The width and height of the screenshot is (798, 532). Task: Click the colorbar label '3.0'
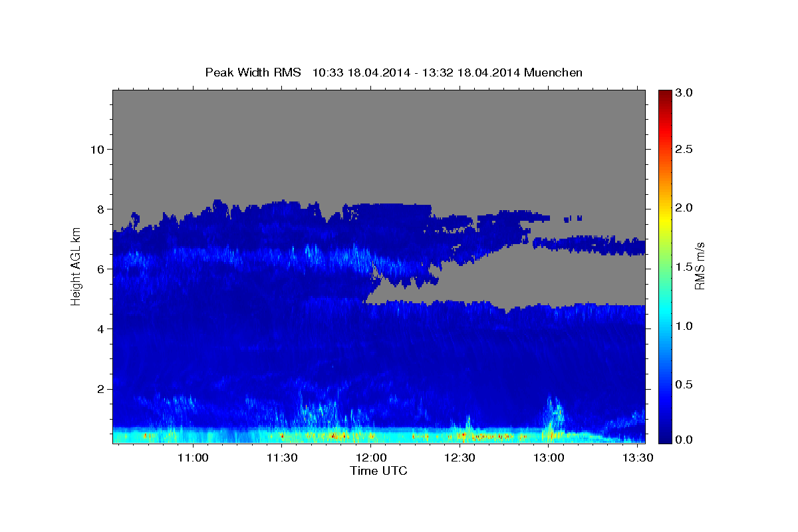684,93
